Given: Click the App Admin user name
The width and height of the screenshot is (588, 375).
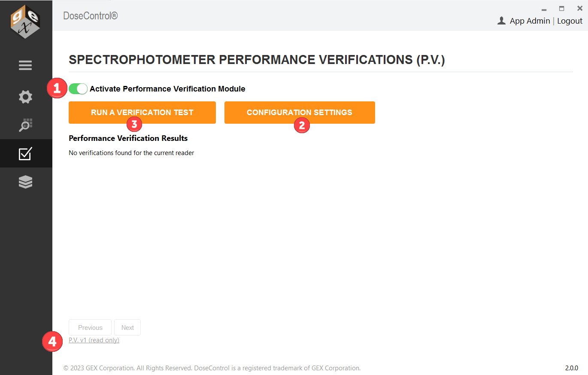Looking at the screenshot, I should coord(530,21).
